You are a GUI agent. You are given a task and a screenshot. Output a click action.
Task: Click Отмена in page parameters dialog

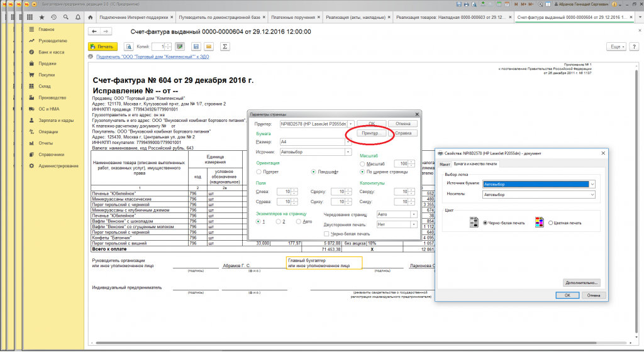tap(403, 123)
